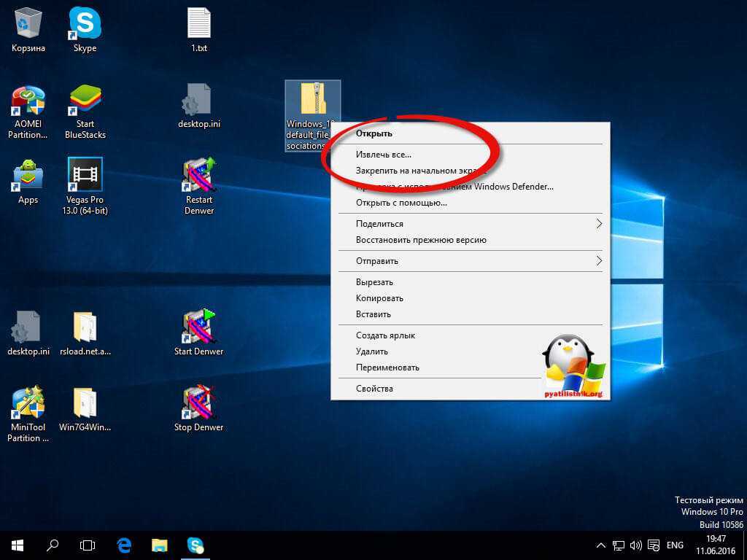Choose Извлечь все... from context menu
The image size is (747, 560).
[x=384, y=155]
